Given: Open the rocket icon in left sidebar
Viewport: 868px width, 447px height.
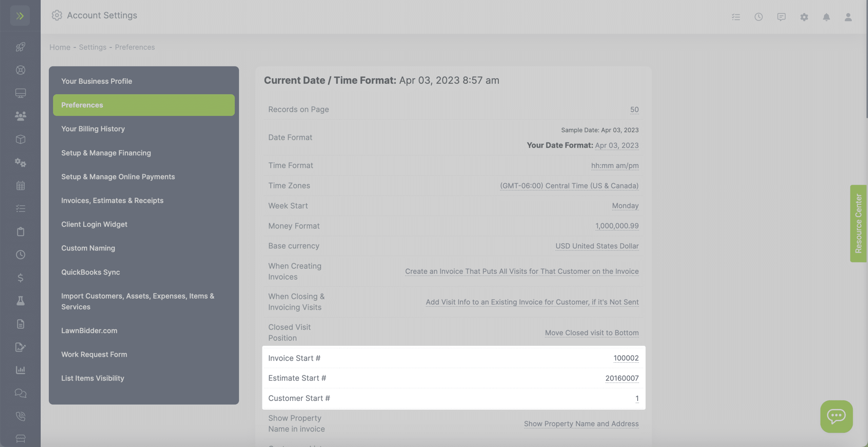Looking at the screenshot, I should [20, 47].
